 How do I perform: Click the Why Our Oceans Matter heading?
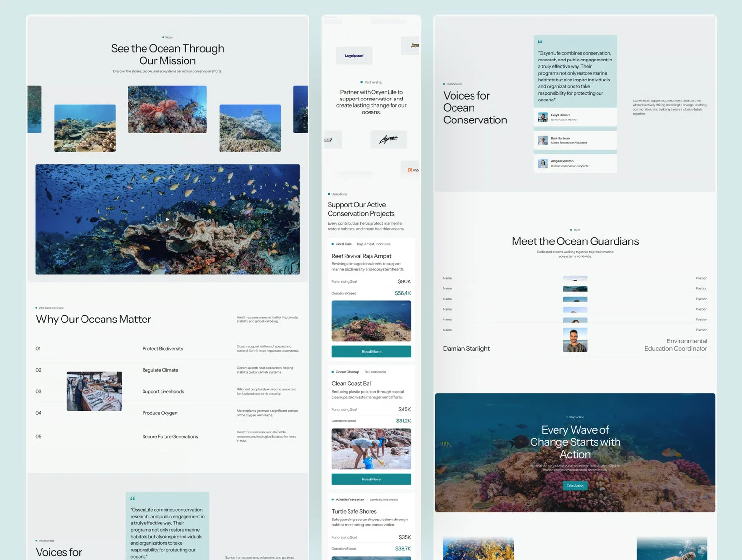93,319
